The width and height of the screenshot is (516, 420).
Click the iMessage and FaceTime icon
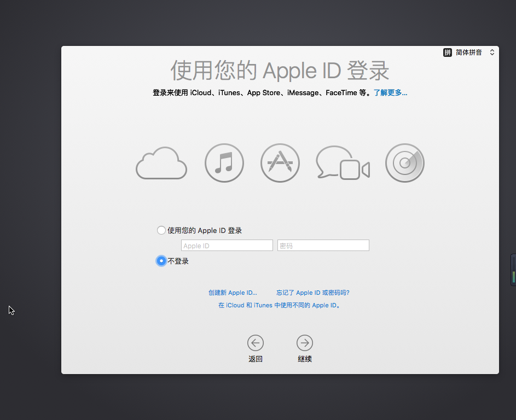click(x=343, y=163)
